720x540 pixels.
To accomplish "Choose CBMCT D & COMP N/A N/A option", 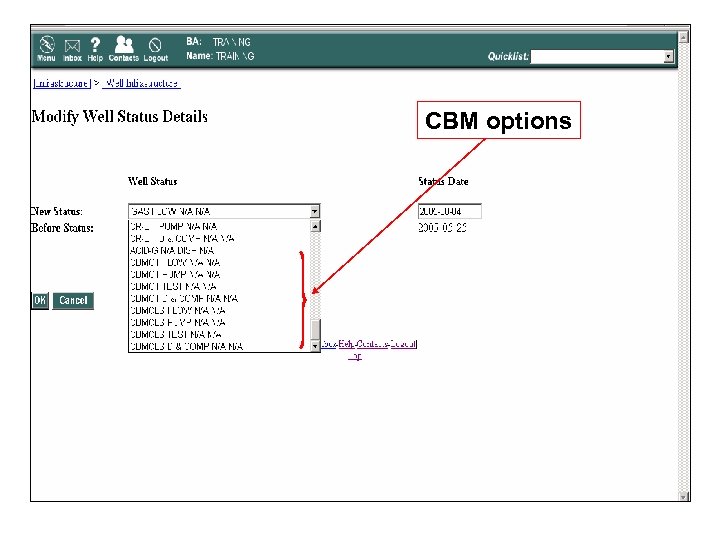I will (219, 298).
